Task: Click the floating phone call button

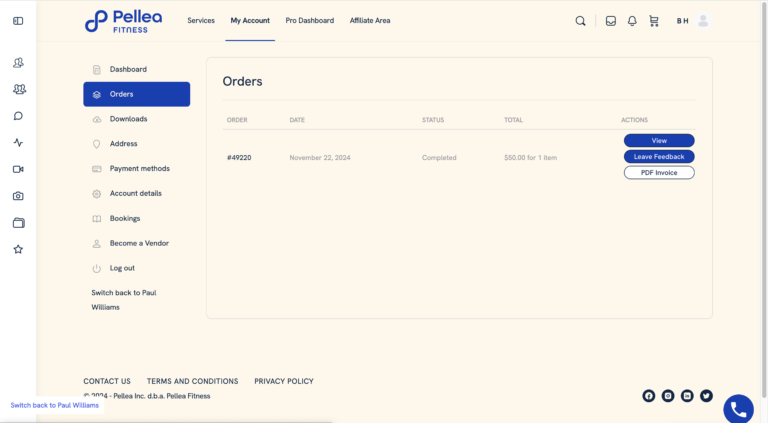Action: pos(738,409)
